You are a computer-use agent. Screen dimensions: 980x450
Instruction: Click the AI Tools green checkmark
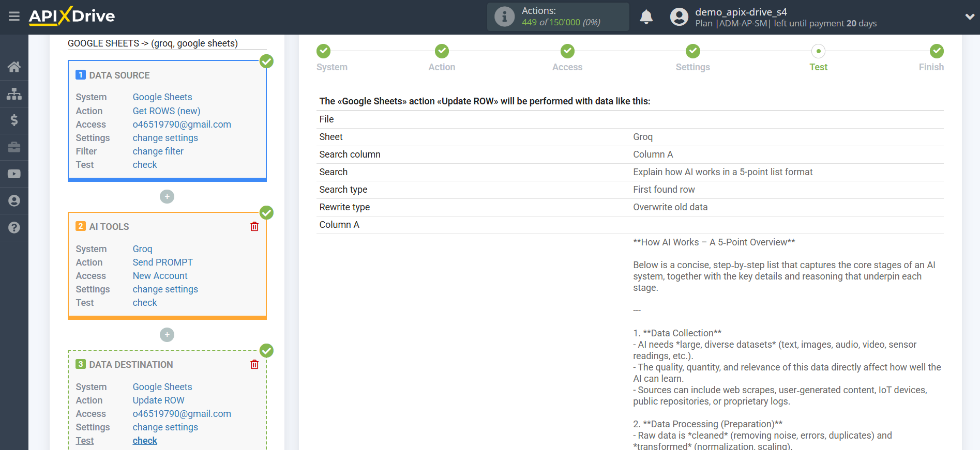[266, 213]
